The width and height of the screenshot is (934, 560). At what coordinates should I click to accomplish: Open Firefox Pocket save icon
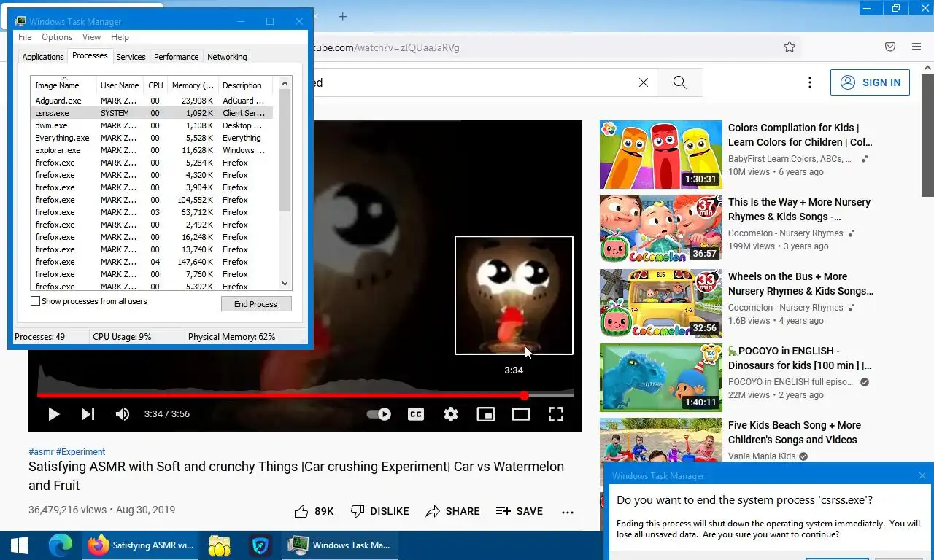(x=890, y=47)
